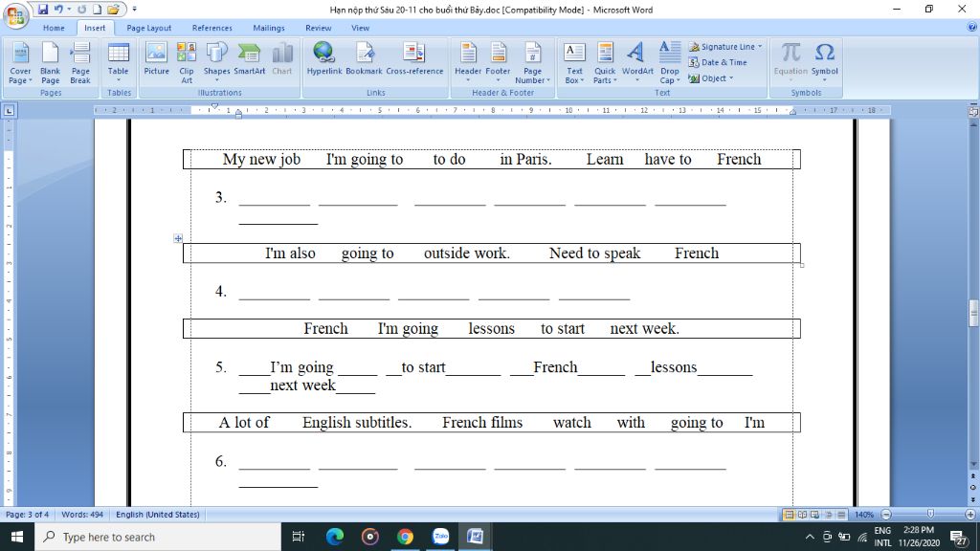Insert a Page Break
This screenshot has width=980, height=551.
(x=80, y=62)
